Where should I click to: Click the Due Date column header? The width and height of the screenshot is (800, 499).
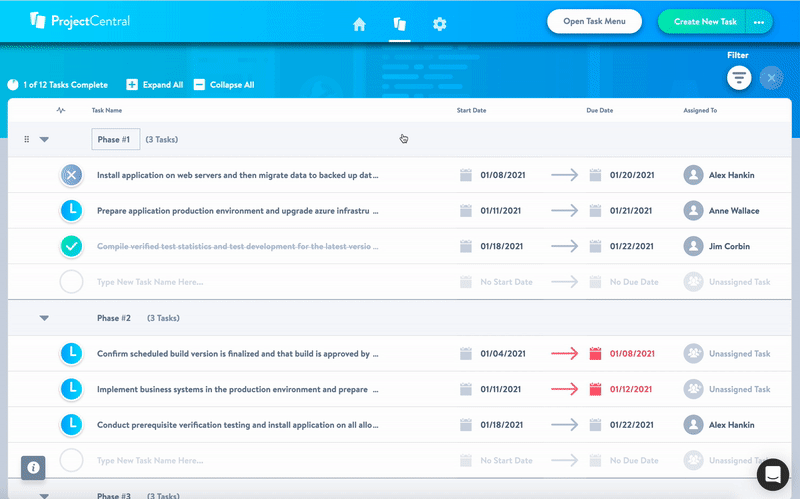pyautogui.click(x=599, y=110)
